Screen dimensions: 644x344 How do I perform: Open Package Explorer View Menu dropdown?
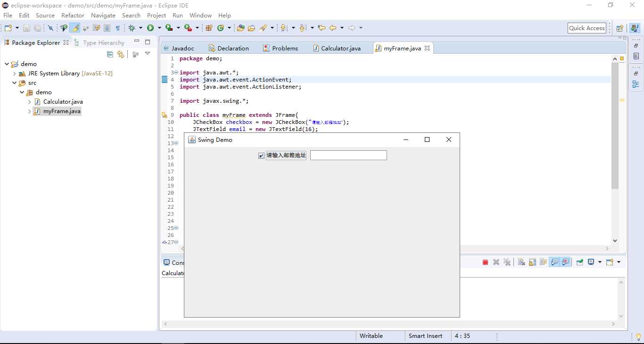(x=148, y=54)
